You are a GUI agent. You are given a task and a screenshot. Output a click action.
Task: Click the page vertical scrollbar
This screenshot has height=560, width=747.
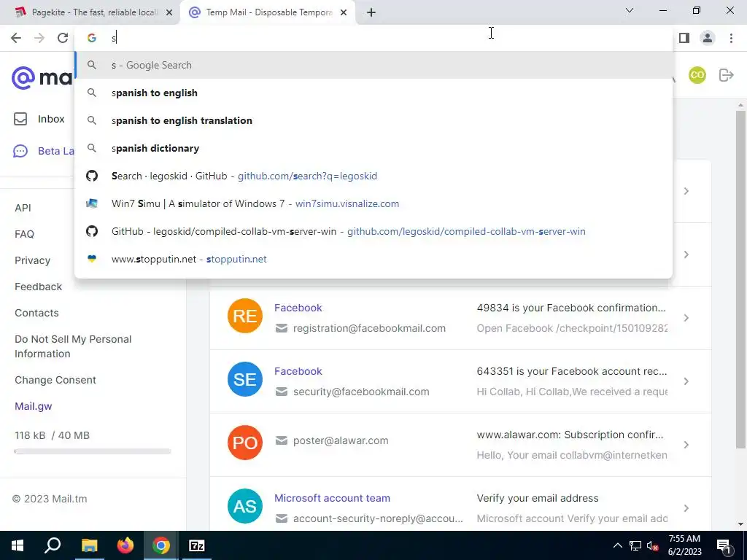tap(740, 279)
